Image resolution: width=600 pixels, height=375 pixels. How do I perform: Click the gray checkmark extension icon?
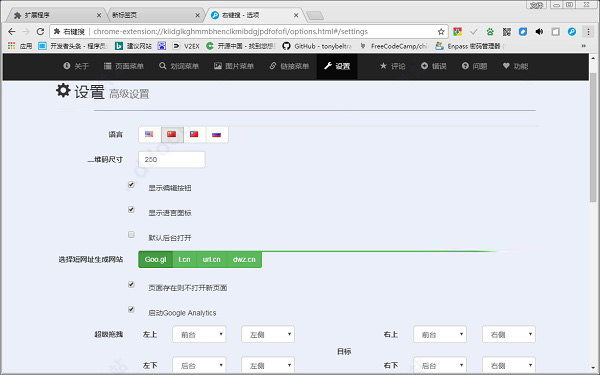click(x=474, y=32)
